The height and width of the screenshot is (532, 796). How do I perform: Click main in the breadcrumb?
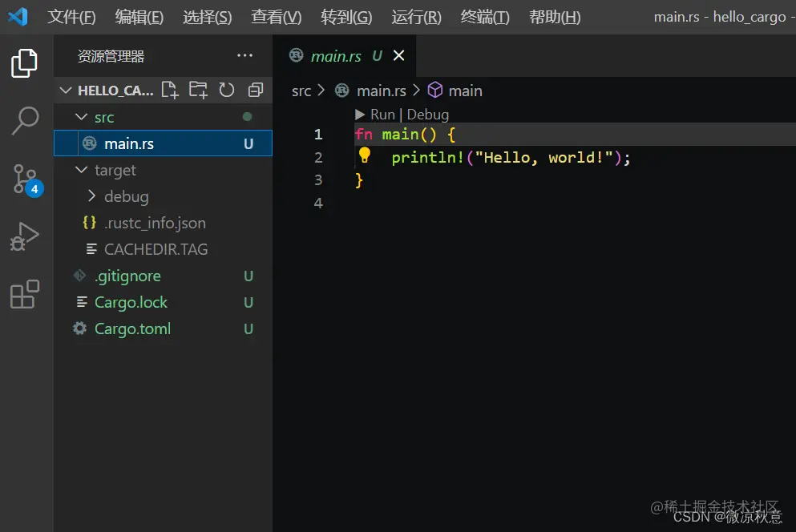point(465,91)
